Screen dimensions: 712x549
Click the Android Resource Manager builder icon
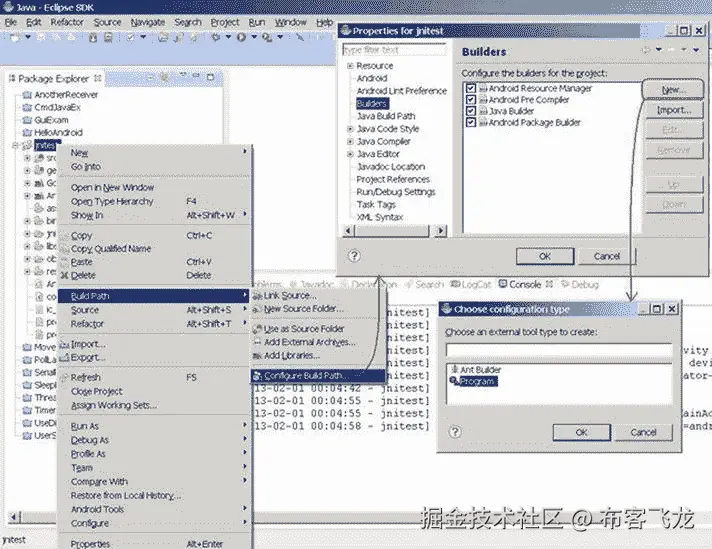click(483, 88)
